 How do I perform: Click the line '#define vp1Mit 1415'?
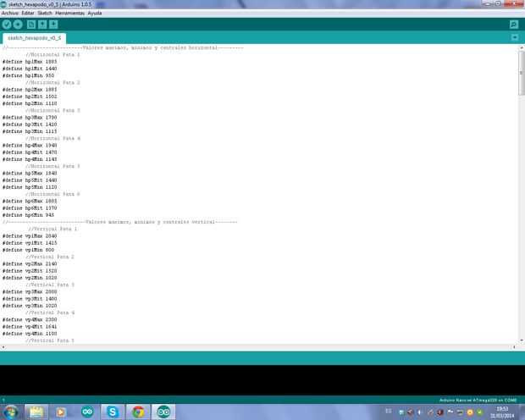30,243
